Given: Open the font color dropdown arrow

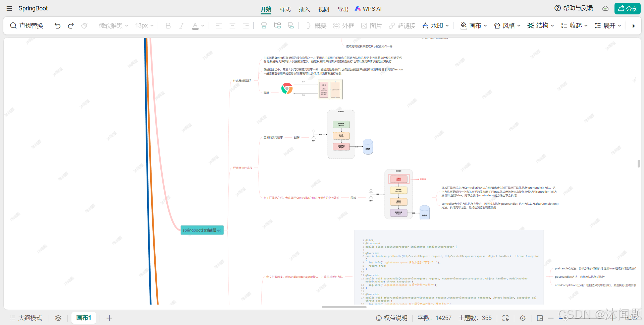Looking at the screenshot, I should (203, 25).
